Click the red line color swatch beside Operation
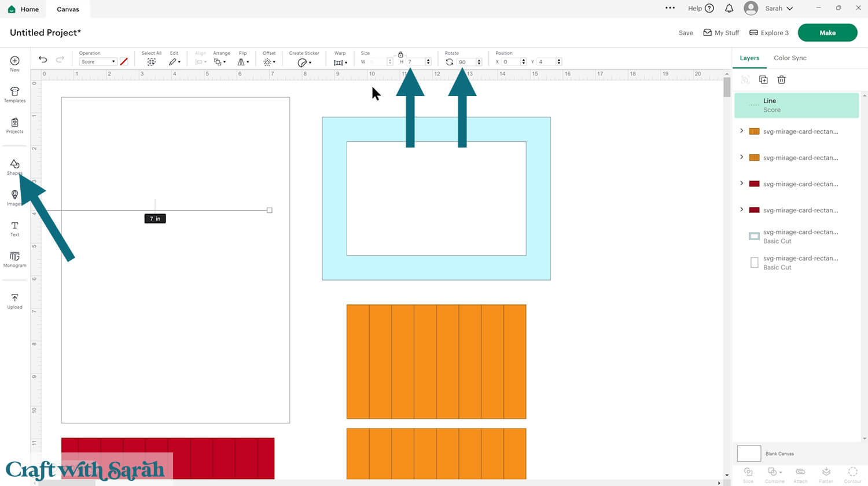868x486 pixels. [124, 61]
